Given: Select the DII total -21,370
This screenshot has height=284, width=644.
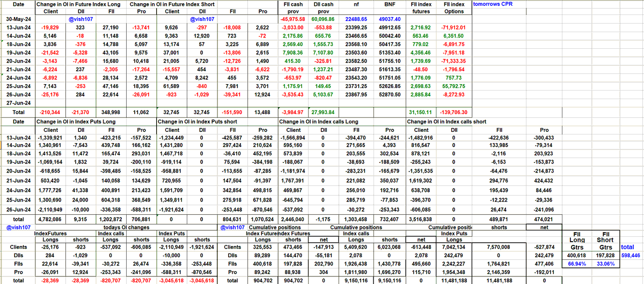Looking at the screenshot, I should click(x=81, y=113).
